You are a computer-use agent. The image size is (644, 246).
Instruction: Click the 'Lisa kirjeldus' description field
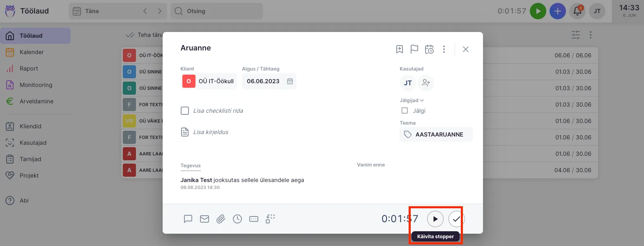[211, 132]
